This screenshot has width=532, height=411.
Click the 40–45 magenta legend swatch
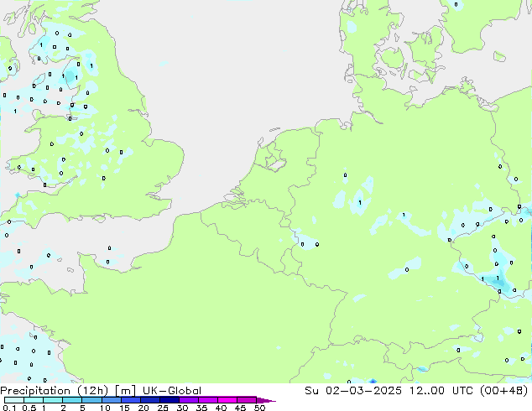click(227, 400)
